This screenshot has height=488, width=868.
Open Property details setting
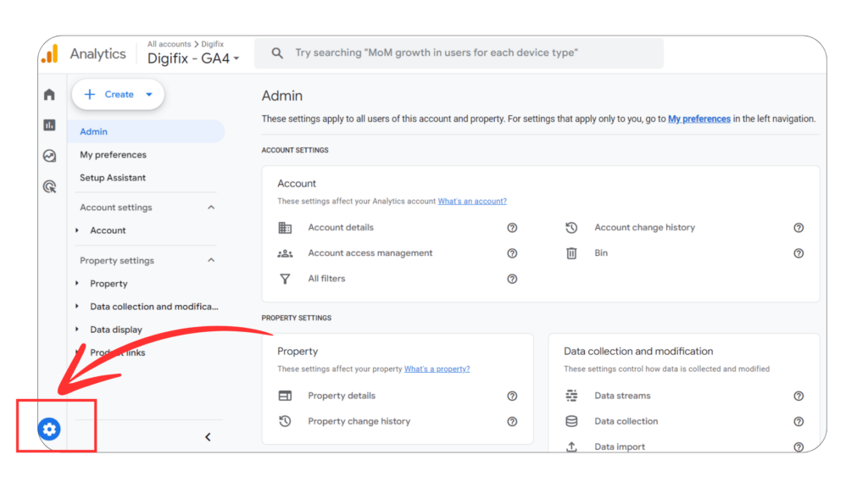(342, 396)
